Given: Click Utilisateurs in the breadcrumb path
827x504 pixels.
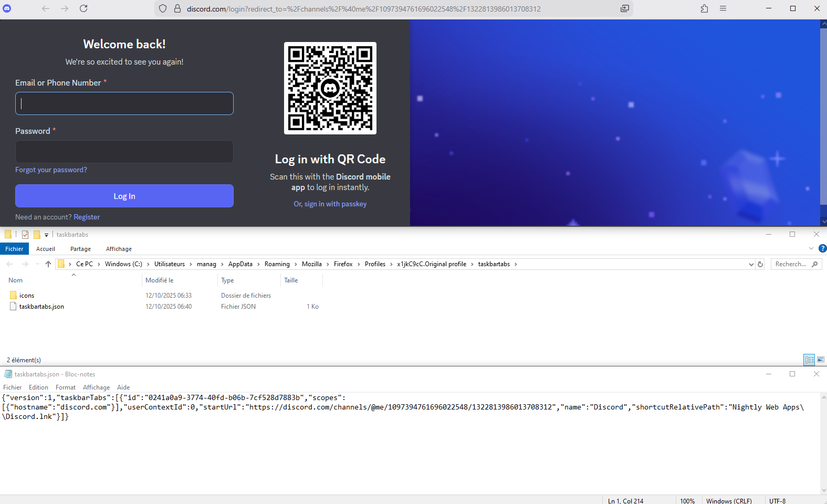Looking at the screenshot, I should coord(170,264).
